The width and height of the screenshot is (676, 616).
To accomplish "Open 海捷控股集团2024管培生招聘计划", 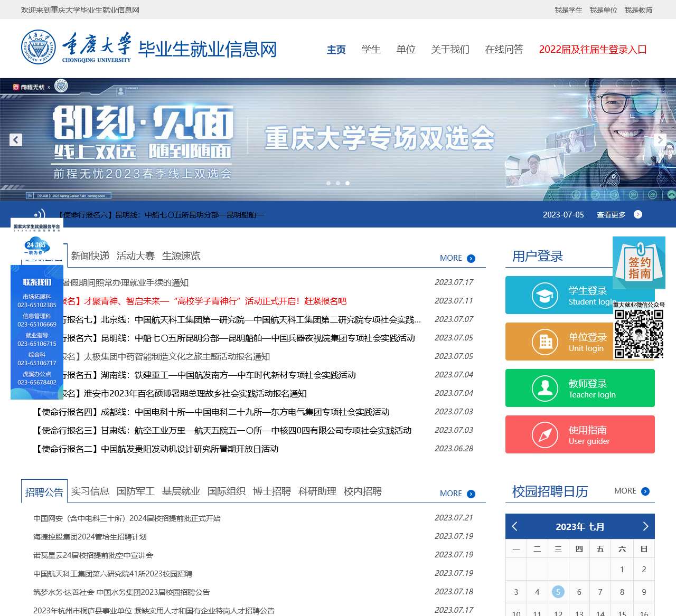I will pyautogui.click(x=90, y=537).
